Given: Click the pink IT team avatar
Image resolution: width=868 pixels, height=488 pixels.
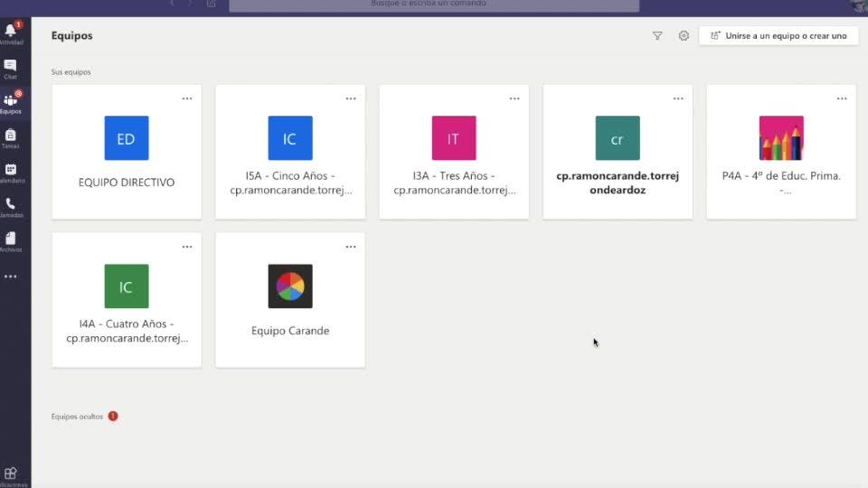Looking at the screenshot, I should pos(454,137).
